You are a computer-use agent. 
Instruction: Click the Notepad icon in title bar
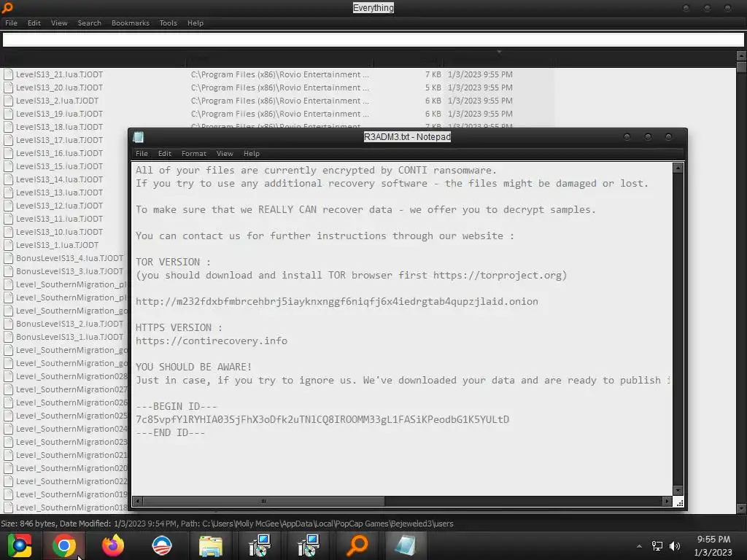coord(139,137)
